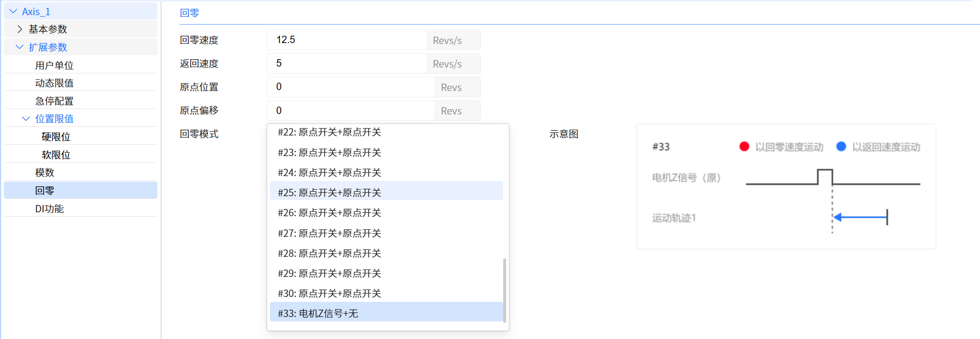Image resolution: width=980 pixels, height=339 pixels.
Task: Expand the 基本参数 section chevron
Action: click(x=20, y=29)
